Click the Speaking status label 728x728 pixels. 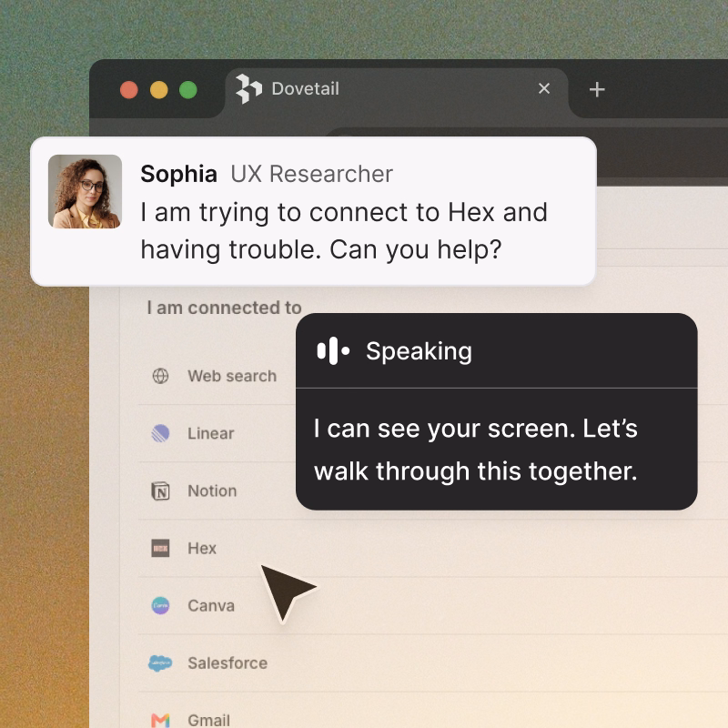(419, 351)
